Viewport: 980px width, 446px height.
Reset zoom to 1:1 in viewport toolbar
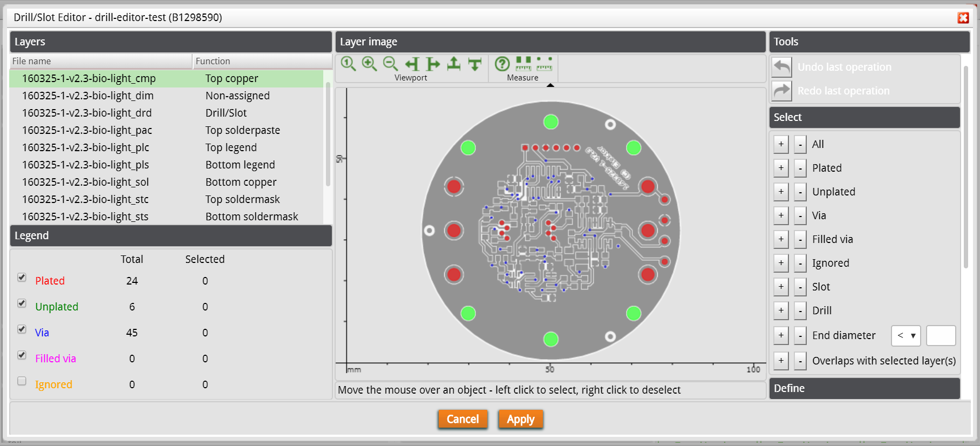[x=348, y=64]
